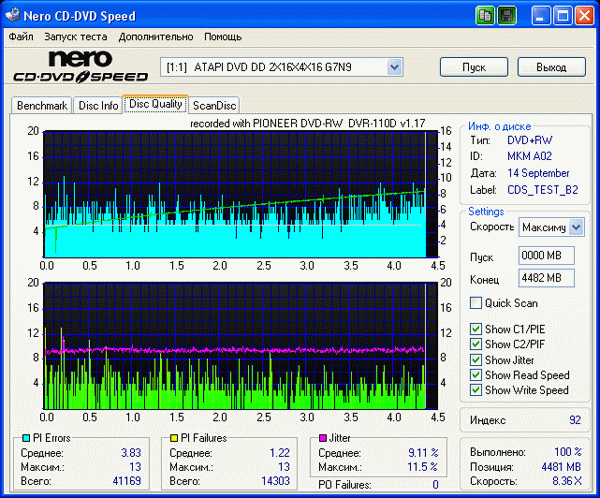Image resolution: width=600 pixels, height=498 pixels.
Task: Close the Nero CD-DVD Speed window
Action: (x=584, y=16)
